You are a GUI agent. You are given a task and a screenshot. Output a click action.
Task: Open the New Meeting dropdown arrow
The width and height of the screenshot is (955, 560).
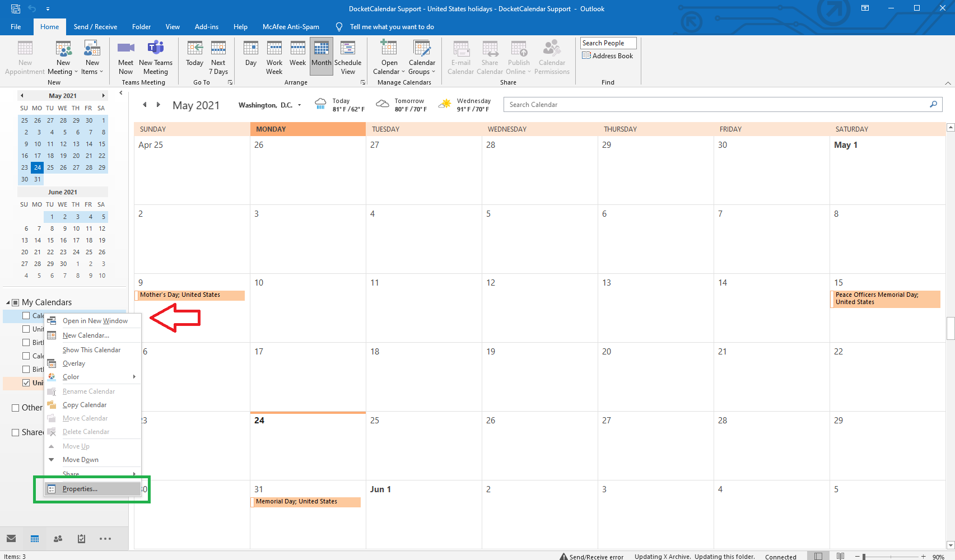[x=77, y=72]
